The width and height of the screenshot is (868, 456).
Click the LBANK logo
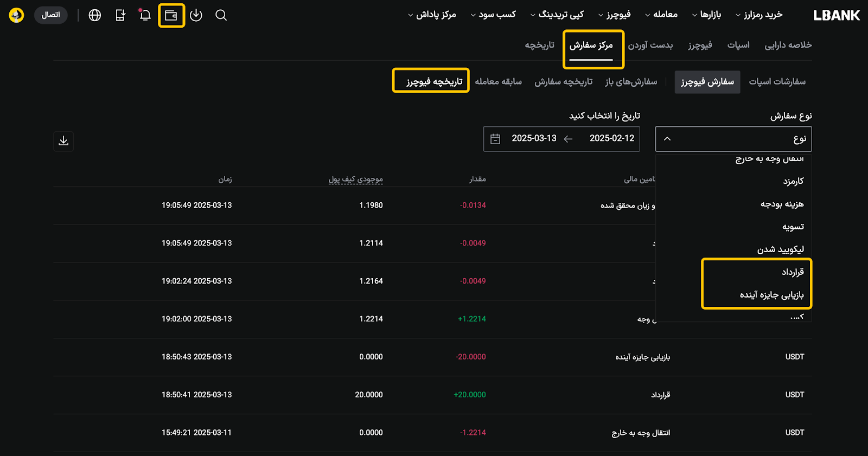click(x=836, y=15)
